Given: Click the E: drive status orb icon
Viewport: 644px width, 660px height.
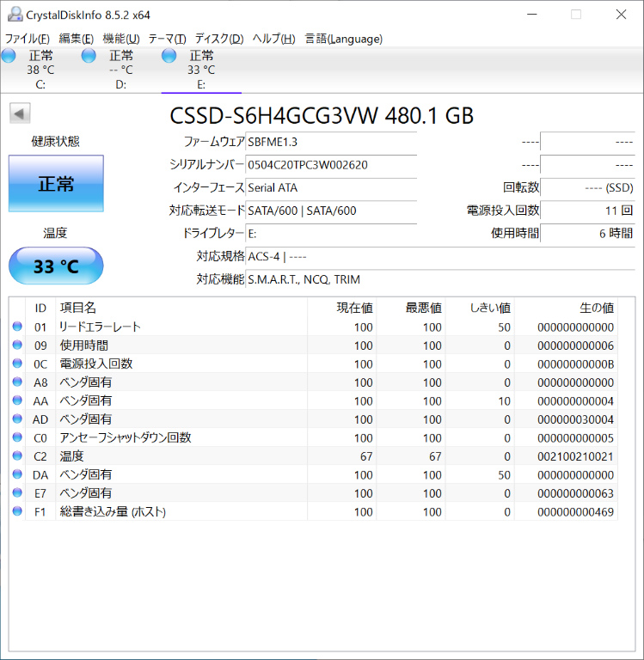Looking at the screenshot, I should coord(169,56).
